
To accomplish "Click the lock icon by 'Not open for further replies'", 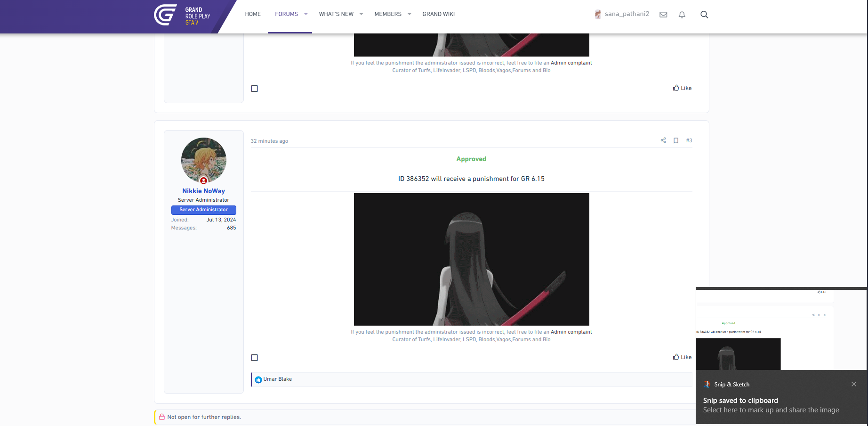I will tap(162, 417).
